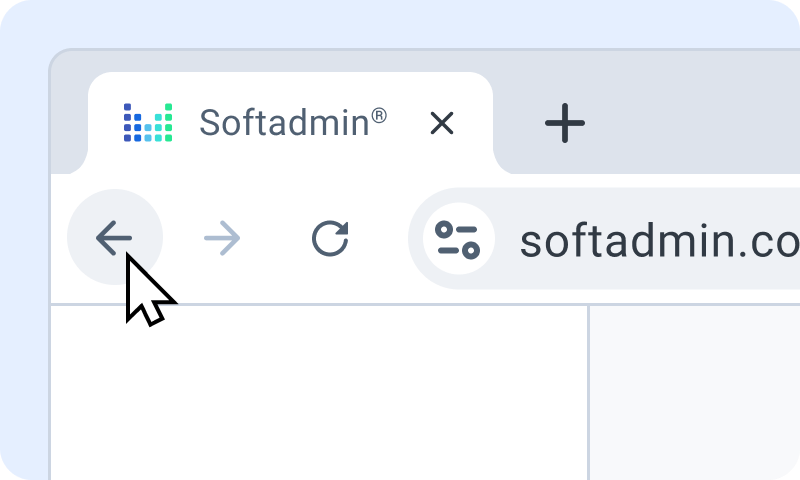Close the Softadmin tab
800x480 pixels.
point(441,123)
